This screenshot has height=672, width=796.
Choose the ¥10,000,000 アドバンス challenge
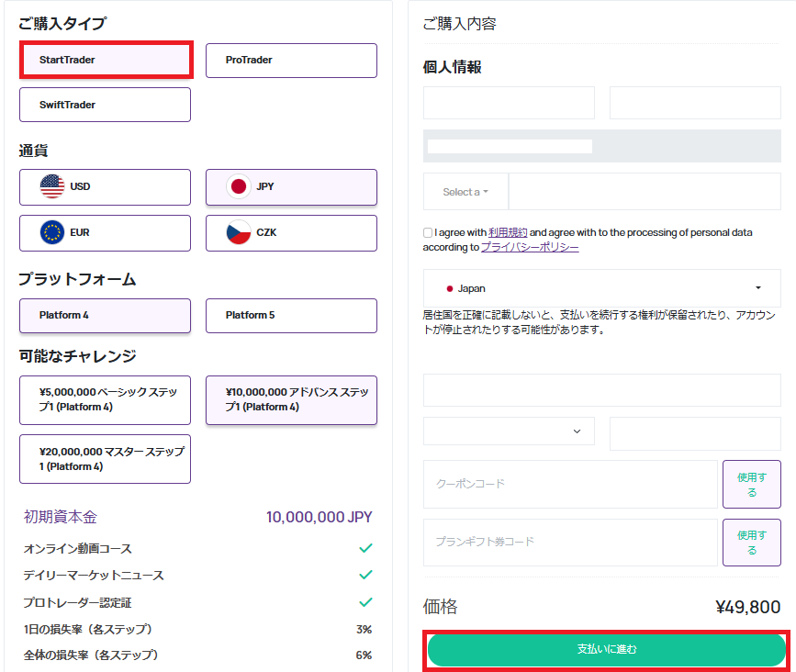click(x=291, y=400)
